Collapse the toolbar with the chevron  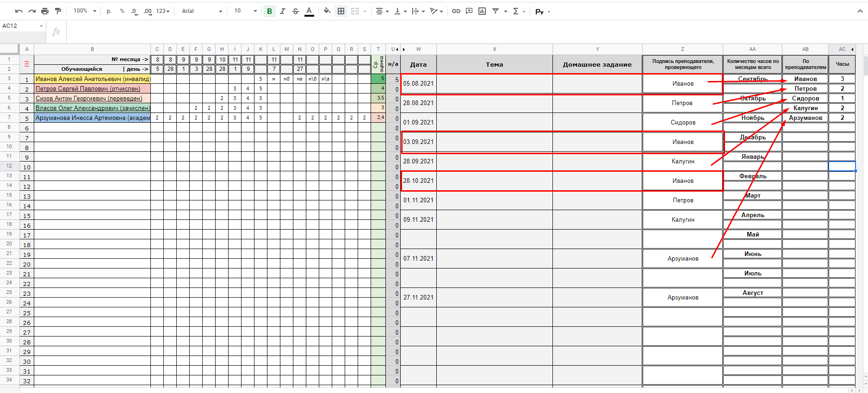pos(860,11)
